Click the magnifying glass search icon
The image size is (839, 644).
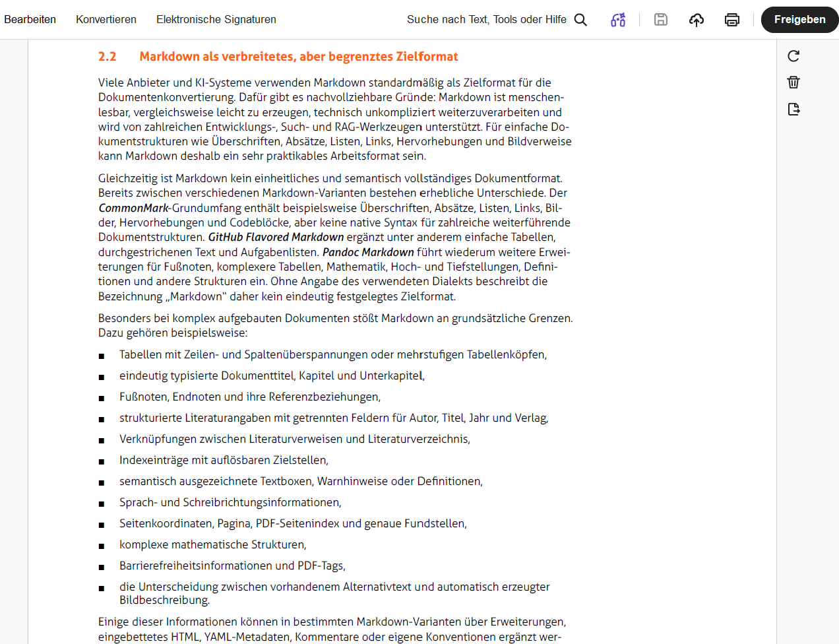tap(580, 20)
